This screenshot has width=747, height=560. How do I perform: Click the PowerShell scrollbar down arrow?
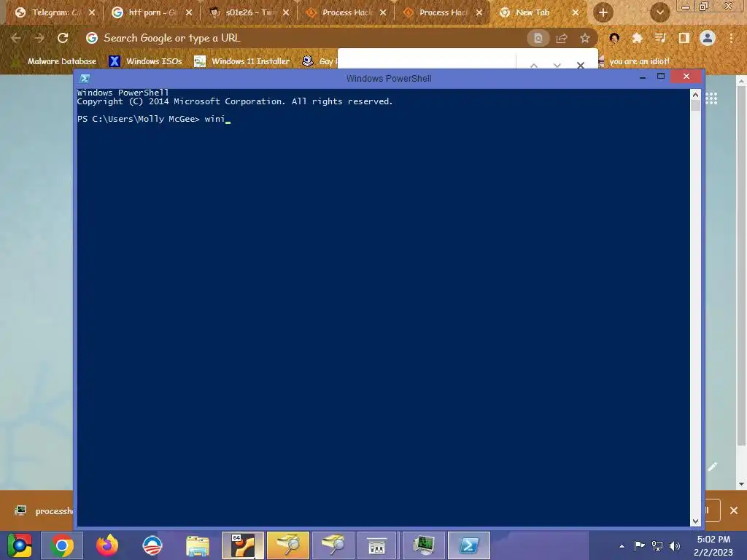pos(695,521)
